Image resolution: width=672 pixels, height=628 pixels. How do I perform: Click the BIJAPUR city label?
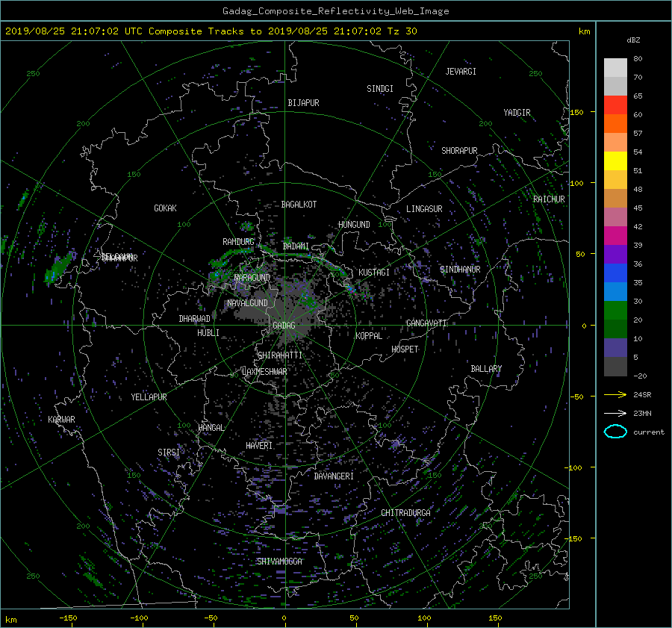point(303,103)
